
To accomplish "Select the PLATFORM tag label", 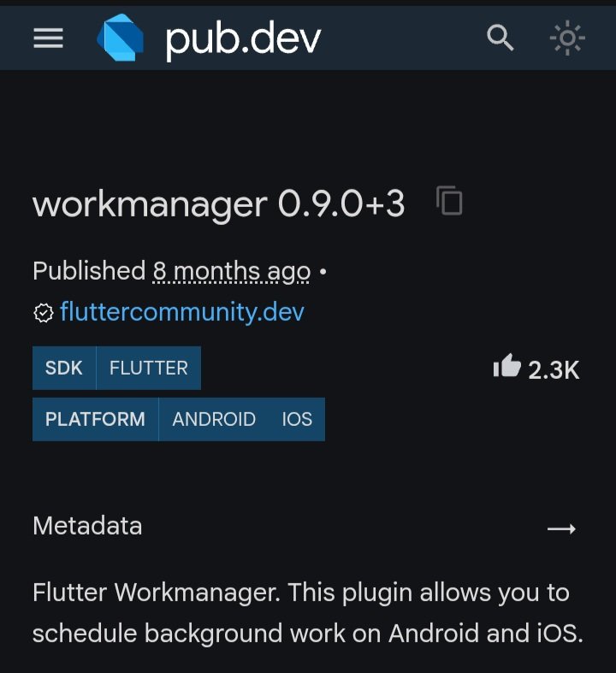I will [x=95, y=419].
